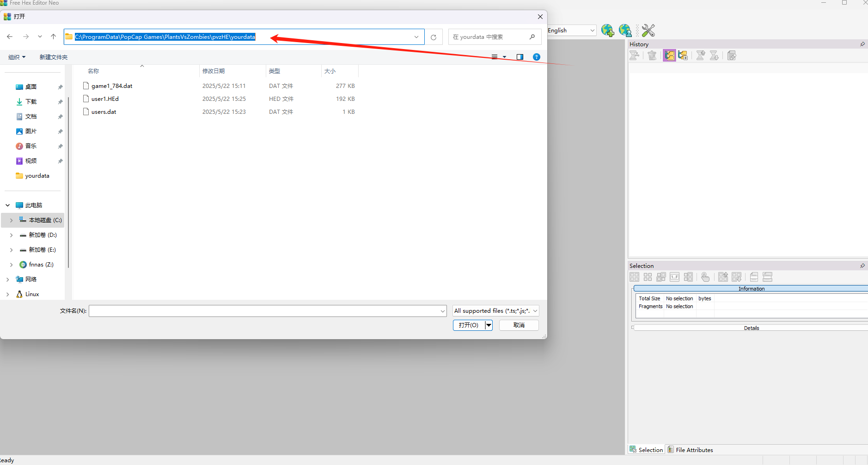This screenshot has width=868, height=465.
Task: Click the globe with green plus icon
Action: [x=607, y=31]
